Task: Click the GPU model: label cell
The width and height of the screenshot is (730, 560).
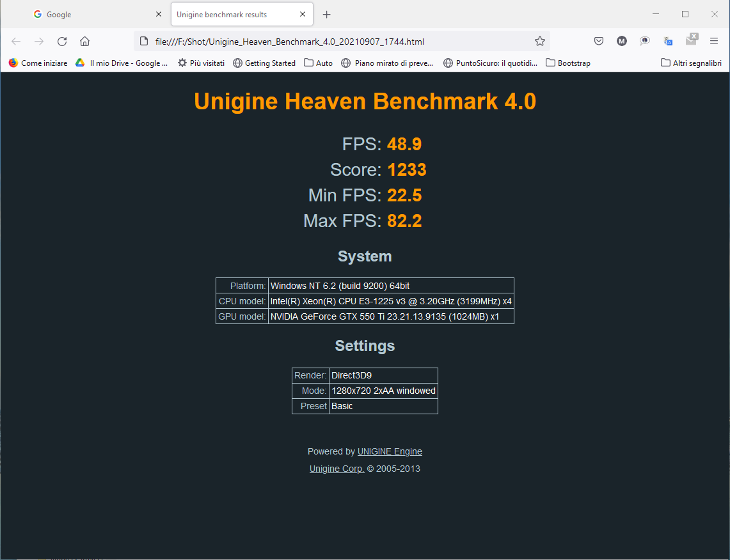Action: click(x=242, y=316)
